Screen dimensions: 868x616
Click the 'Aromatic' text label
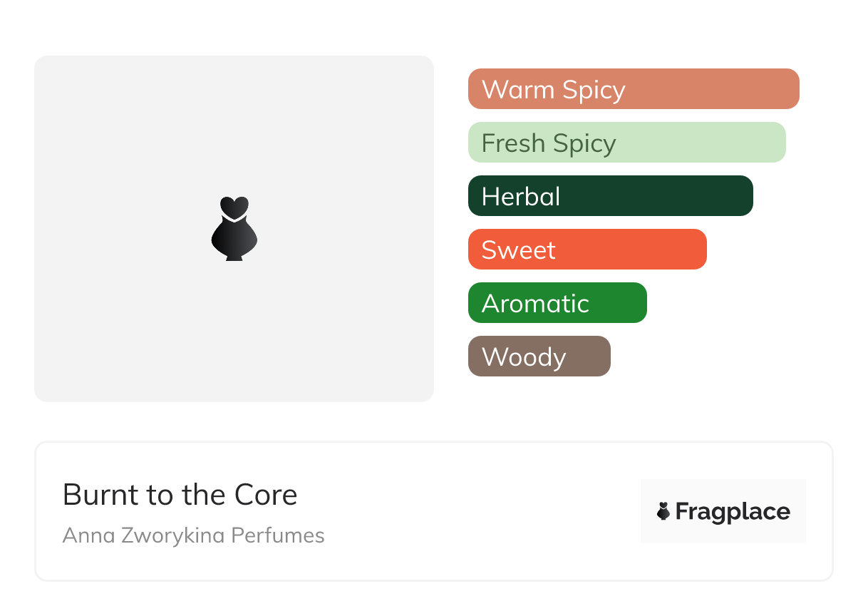coord(535,304)
